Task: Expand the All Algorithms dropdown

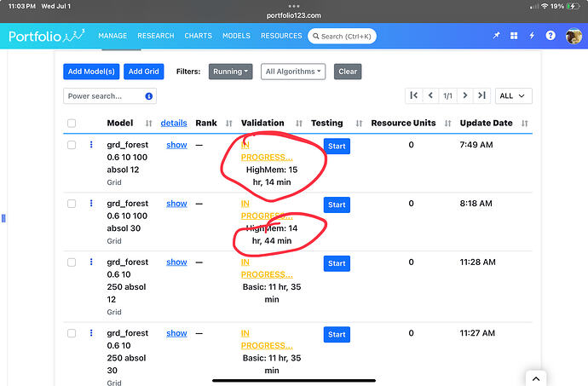Action: click(293, 72)
